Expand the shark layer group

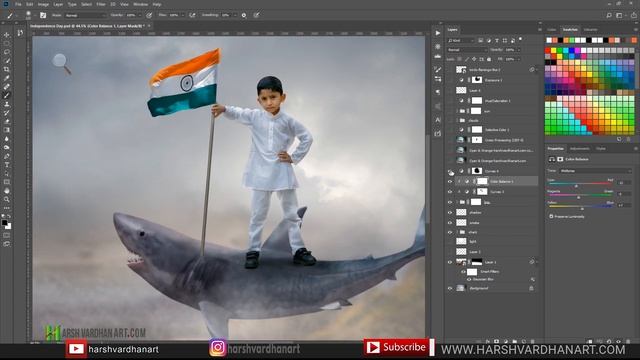tap(457, 232)
